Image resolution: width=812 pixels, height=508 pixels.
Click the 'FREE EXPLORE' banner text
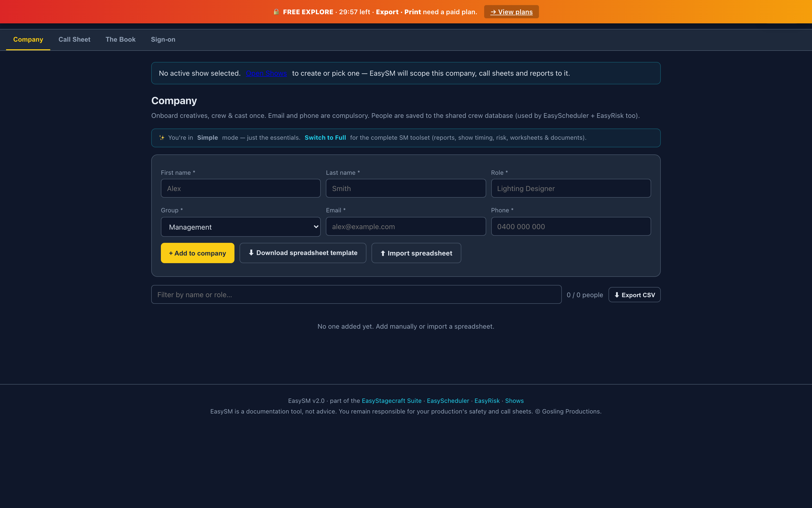308,12
